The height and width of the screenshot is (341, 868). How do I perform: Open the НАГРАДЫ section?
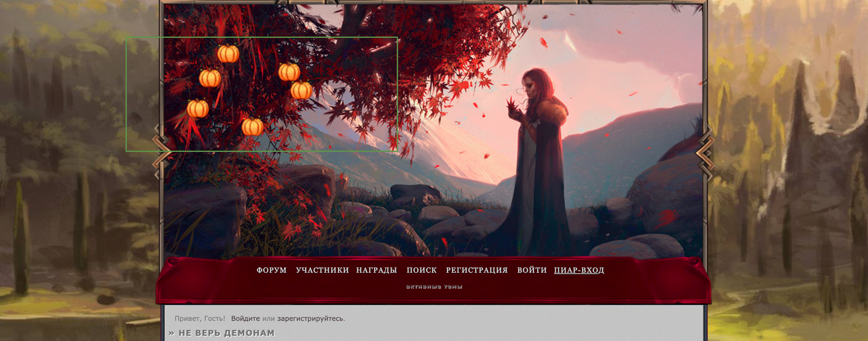click(376, 270)
